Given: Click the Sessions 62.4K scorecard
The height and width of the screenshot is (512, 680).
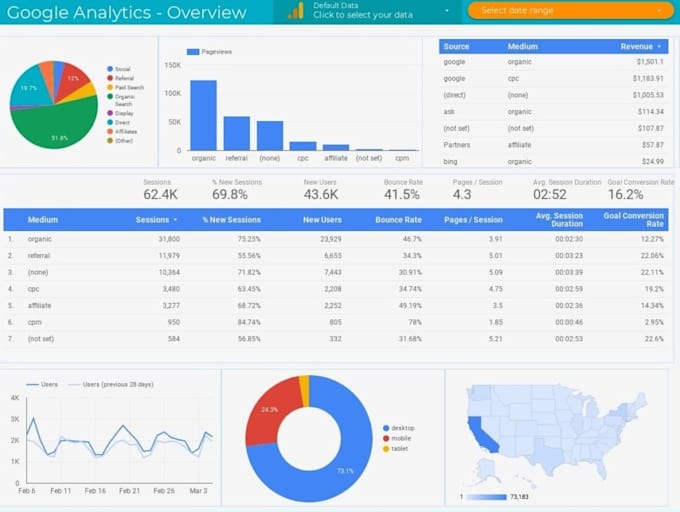Looking at the screenshot, I should [x=160, y=190].
